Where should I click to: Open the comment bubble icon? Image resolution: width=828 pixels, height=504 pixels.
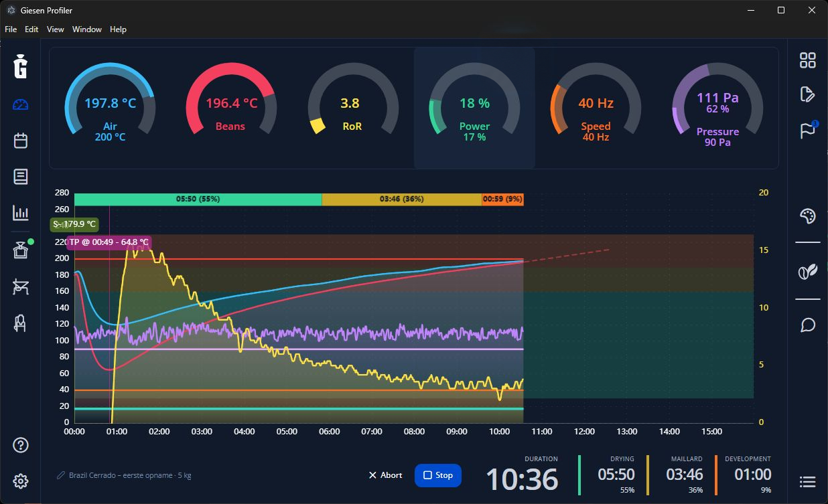click(x=808, y=325)
